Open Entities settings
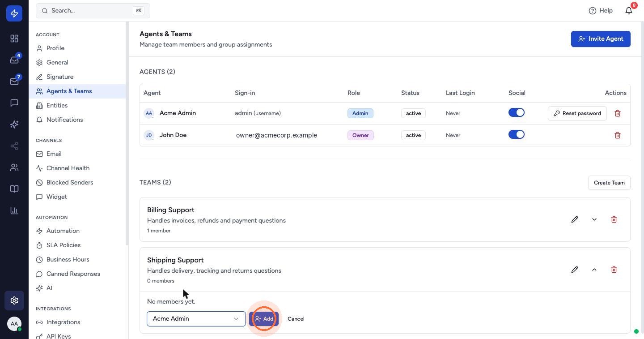Image resolution: width=644 pixels, height=339 pixels. (x=77, y=105)
